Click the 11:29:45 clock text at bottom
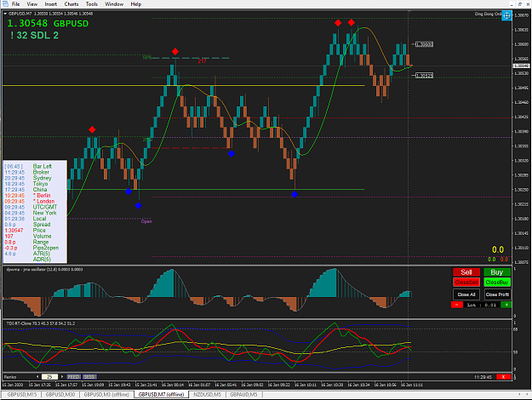Screen dimensions: 532x400 [483, 377]
